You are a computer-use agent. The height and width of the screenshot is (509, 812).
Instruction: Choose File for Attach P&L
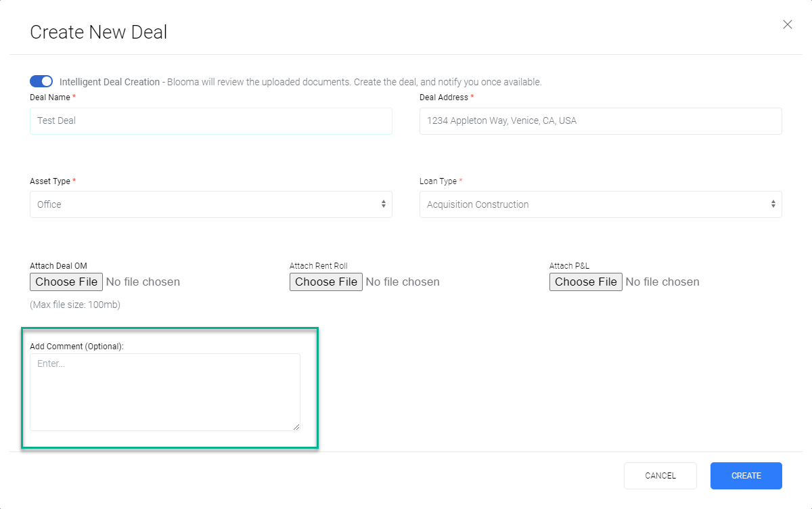(x=586, y=282)
